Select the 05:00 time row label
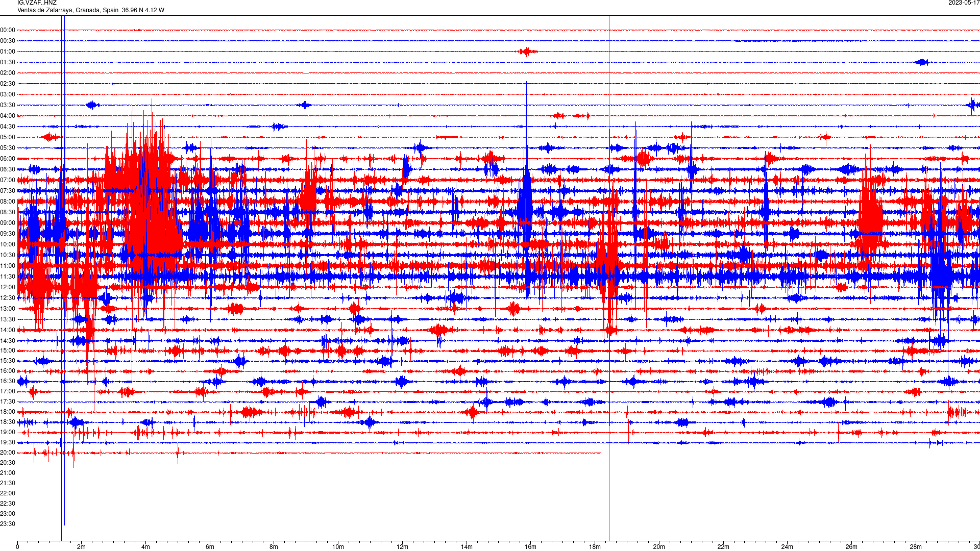 click(8, 137)
